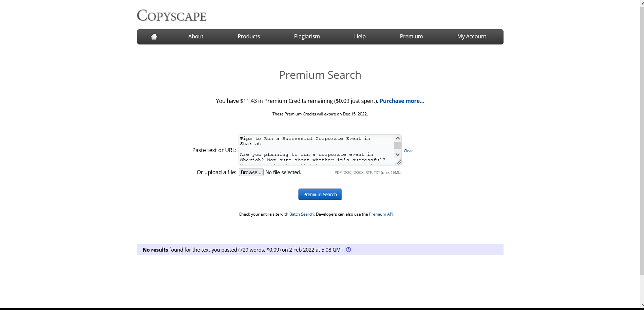This screenshot has width=644, height=310.
Task: Click the Premium Search page heading
Action: (x=320, y=75)
